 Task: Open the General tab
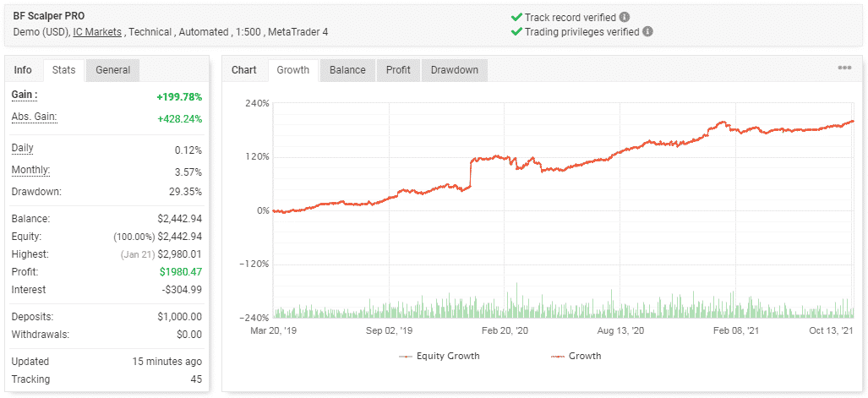click(x=113, y=70)
